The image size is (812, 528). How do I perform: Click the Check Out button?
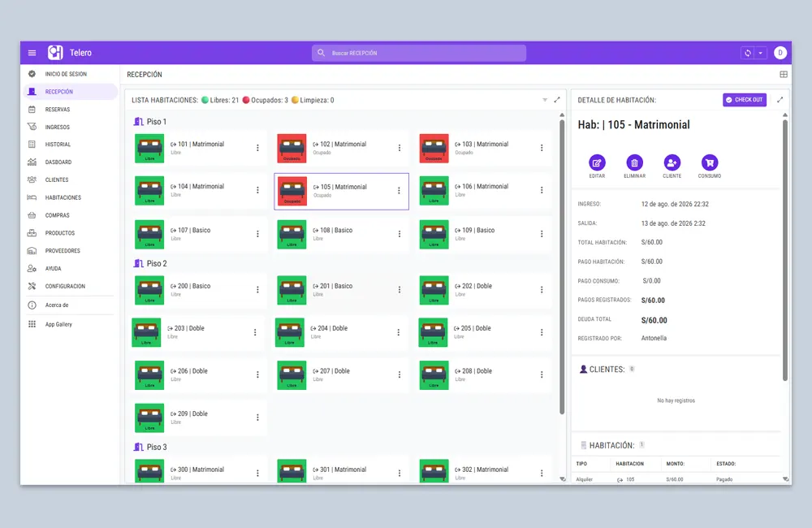tap(744, 99)
